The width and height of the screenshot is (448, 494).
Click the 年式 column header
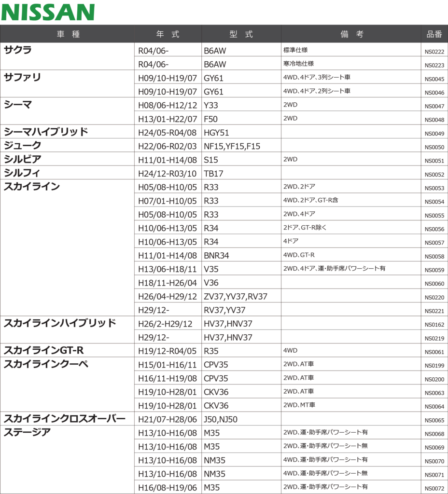pyautogui.click(x=168, y=34)
